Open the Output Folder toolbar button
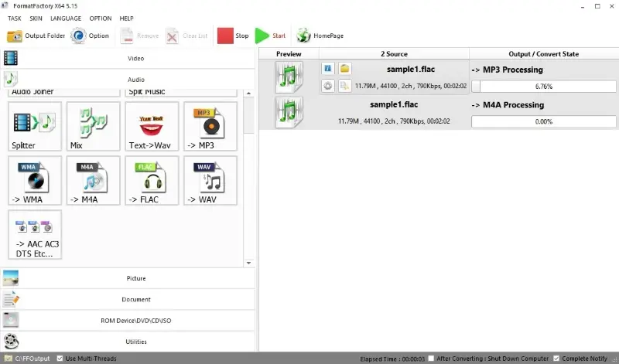This screenshot has height=364, width=619. click(36, 36)
